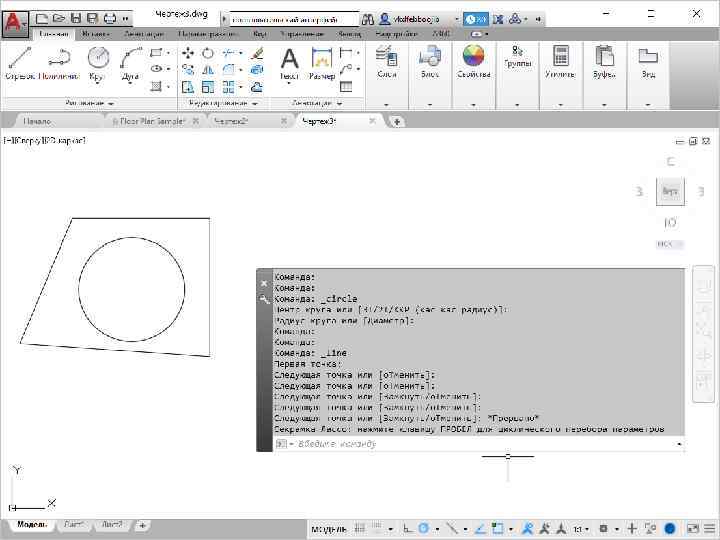Toggle hardware acceleration blue circle icon
The height and width of the screenshot is (540, 720).
(670, 529)
